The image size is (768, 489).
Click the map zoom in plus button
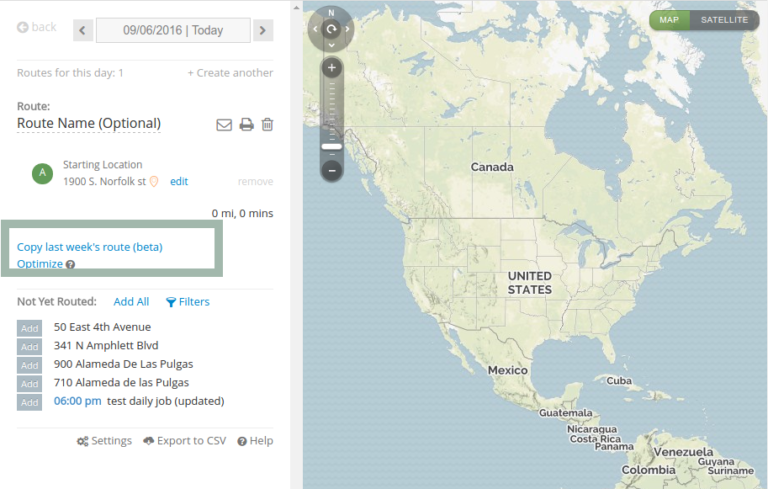[x=332, y=68]
